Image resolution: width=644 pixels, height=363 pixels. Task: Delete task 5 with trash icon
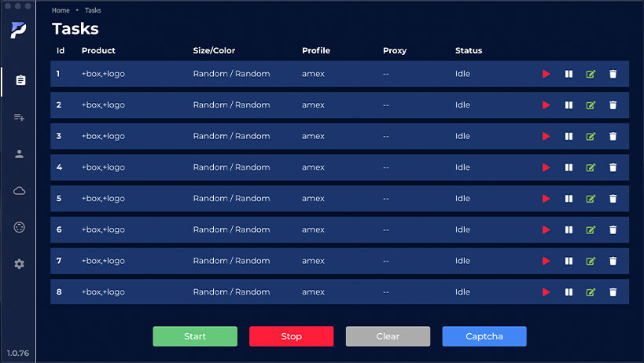point(613,199)
